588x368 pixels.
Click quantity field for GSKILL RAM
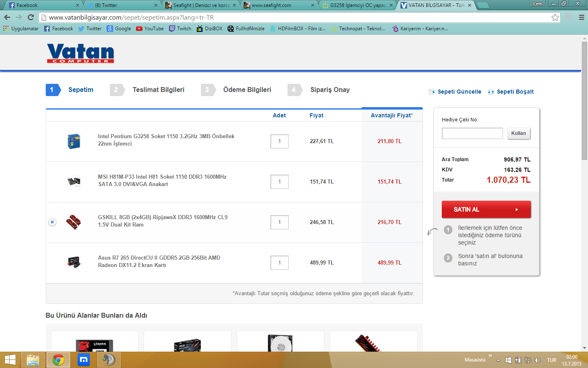point(279,222)
